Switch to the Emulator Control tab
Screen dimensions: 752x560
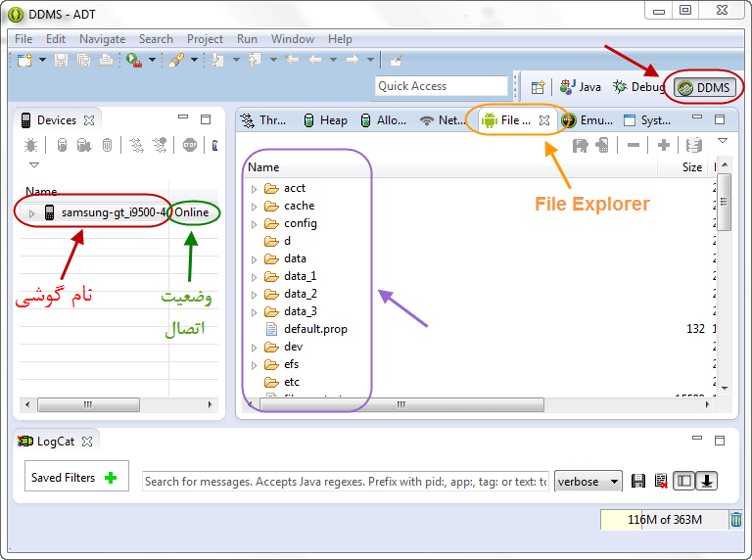tap(587, 120)
